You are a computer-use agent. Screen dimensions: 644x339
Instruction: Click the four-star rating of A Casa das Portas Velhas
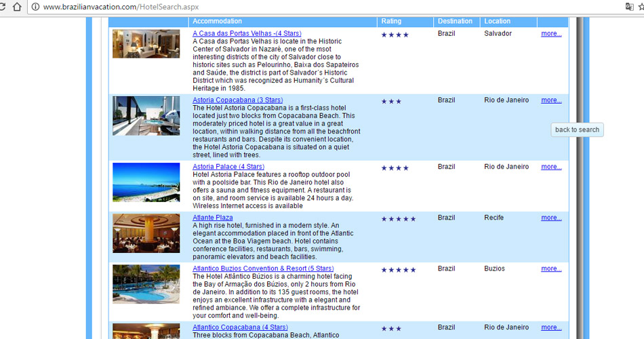click(395, 35)
